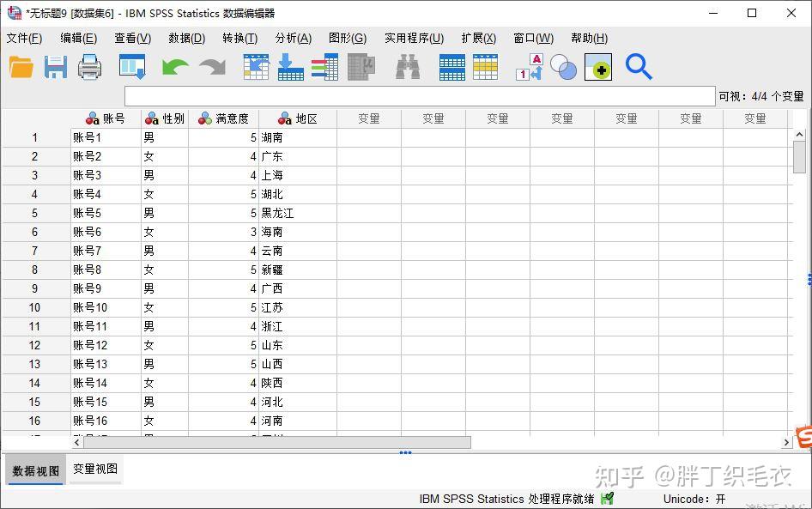Select the 性别 column header
The height and width of the screenshot is (509, 812).
click(x=164, y=118)
